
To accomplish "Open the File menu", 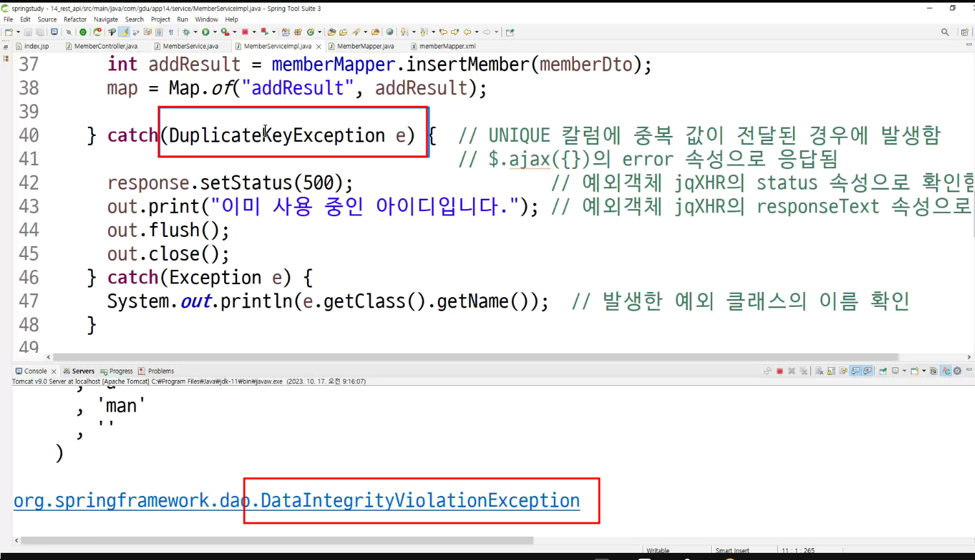I will [8, 19].
